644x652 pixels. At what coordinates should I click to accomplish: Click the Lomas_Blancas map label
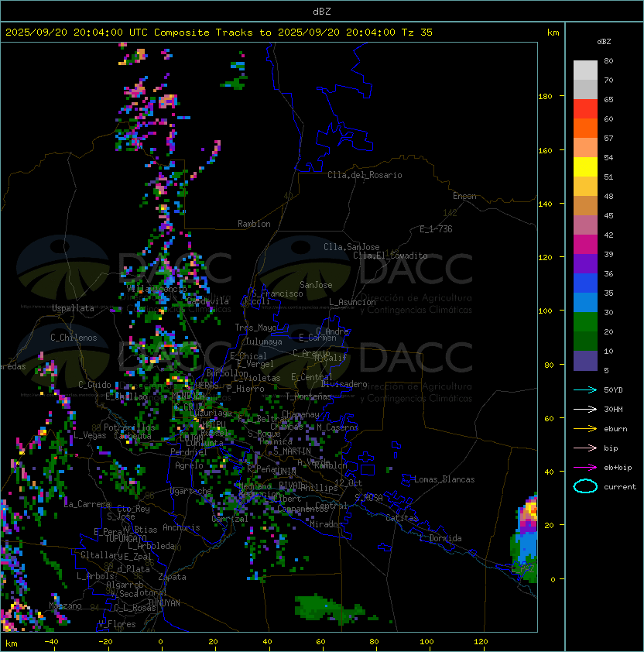point(444,479)
